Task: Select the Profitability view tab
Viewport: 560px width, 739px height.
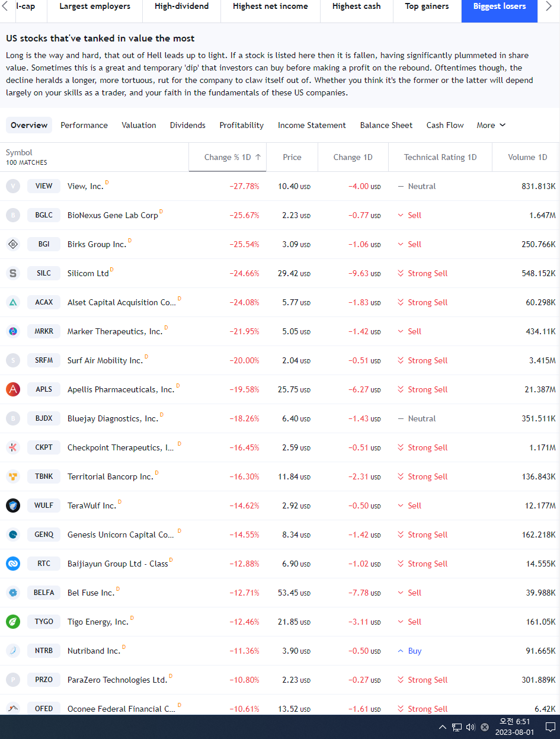Action: (x=242, y=125)
